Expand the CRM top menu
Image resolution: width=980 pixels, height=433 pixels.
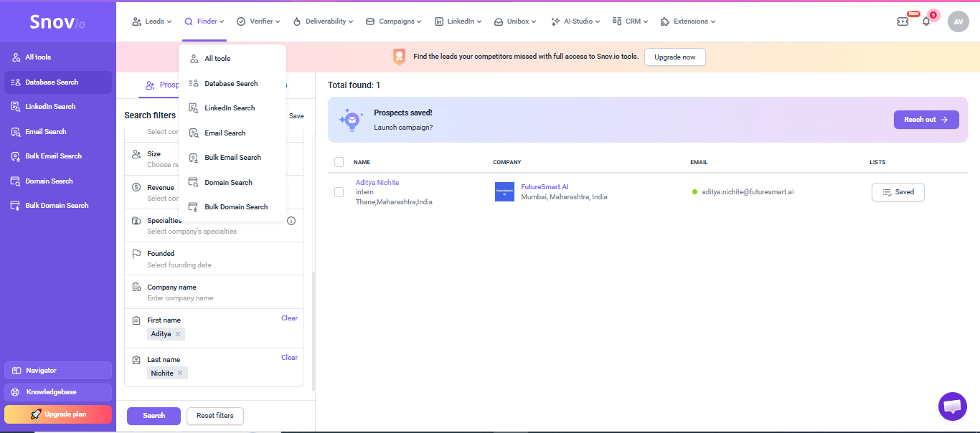[630, 22]
